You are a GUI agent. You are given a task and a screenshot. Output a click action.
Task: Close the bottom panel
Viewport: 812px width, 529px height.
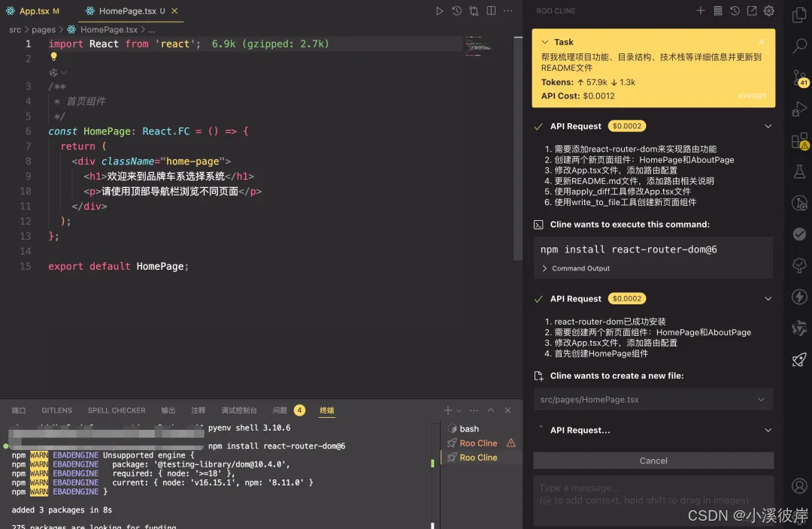click(x=507, y=410)
